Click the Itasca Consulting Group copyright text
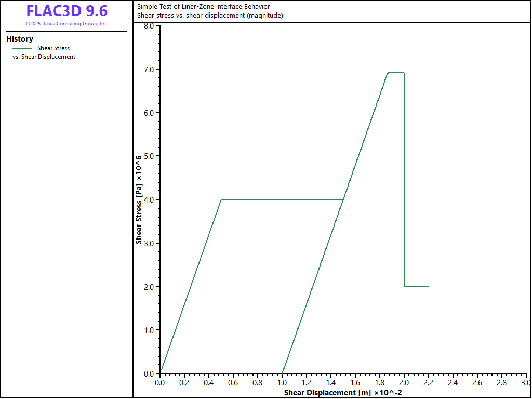The width and height of the screenshot is (532, 399). click(x=66, y=24)
